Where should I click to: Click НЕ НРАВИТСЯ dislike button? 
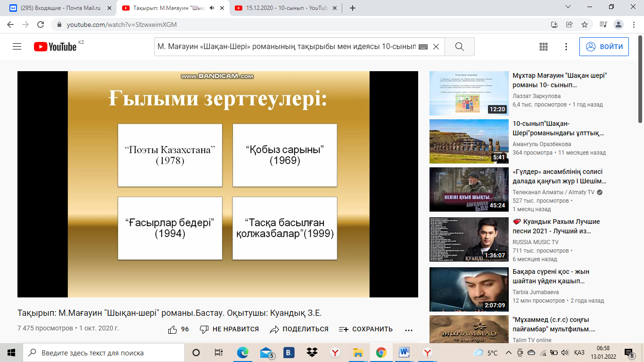[229, 329]
